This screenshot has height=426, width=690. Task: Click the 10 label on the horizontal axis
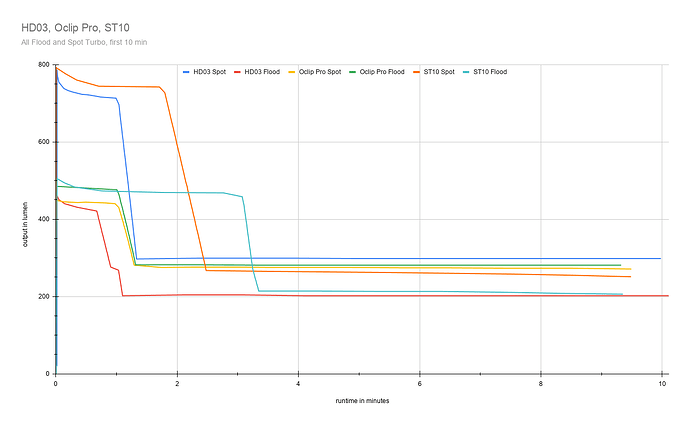click(x=662, y=384)
